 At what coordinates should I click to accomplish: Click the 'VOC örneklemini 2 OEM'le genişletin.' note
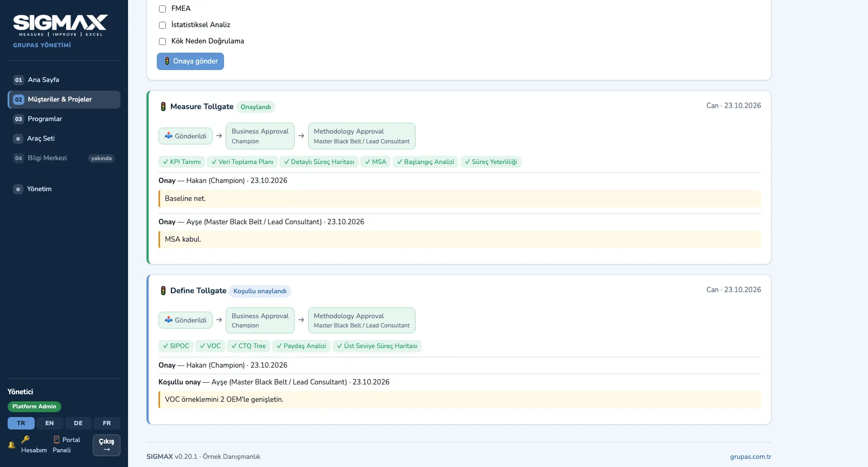[x=460, y=400]
